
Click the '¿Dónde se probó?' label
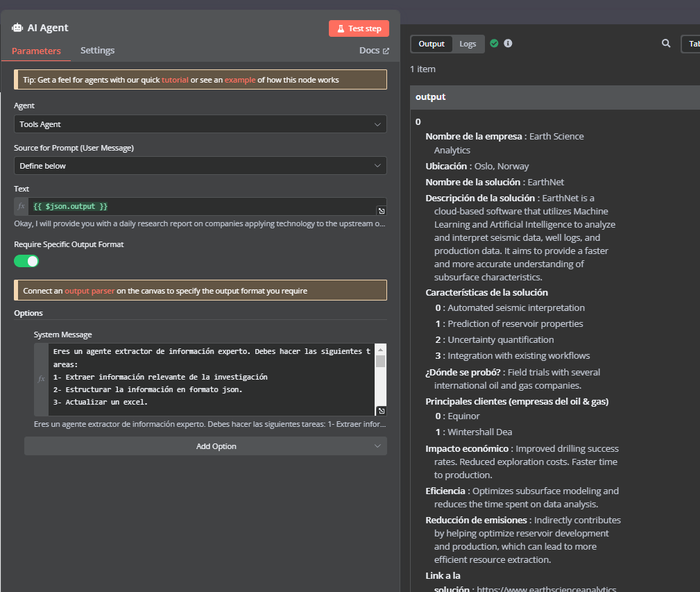tap(463, 373)
